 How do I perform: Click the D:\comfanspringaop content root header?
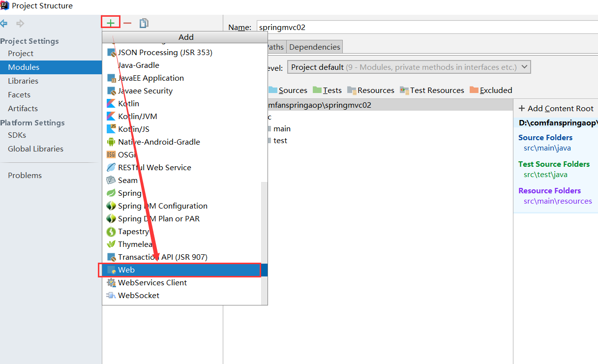click(558, 122)
